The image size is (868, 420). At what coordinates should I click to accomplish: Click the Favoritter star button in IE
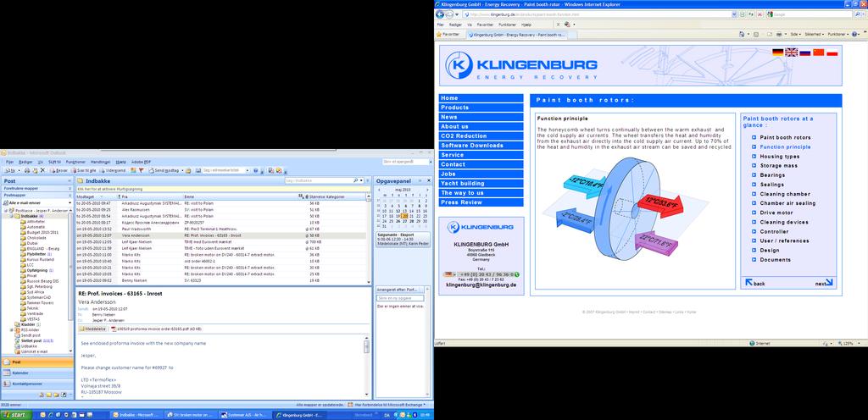(449, 34)
